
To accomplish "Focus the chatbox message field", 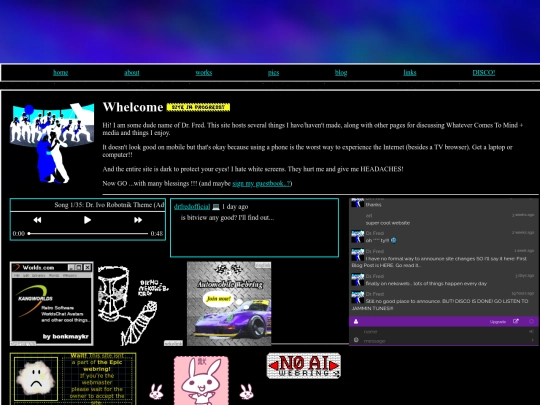I will pos(444,341).
